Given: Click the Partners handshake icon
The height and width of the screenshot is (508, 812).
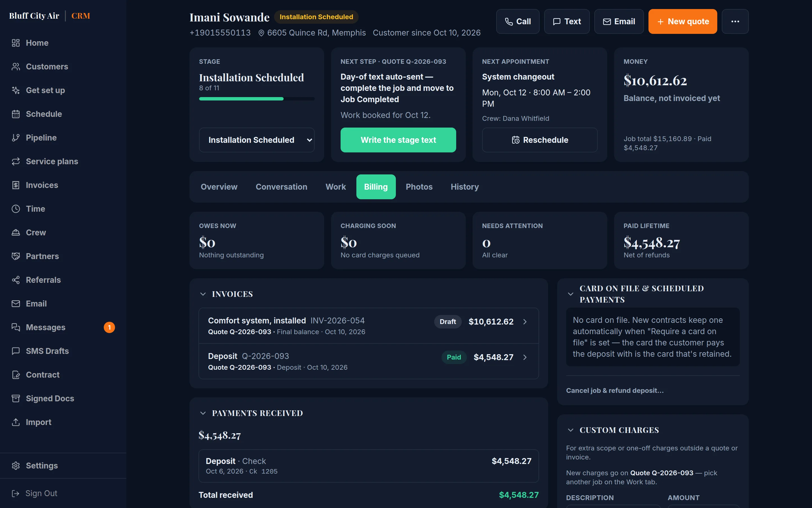Looking at the screenshot, I should (x=16, y=256).
